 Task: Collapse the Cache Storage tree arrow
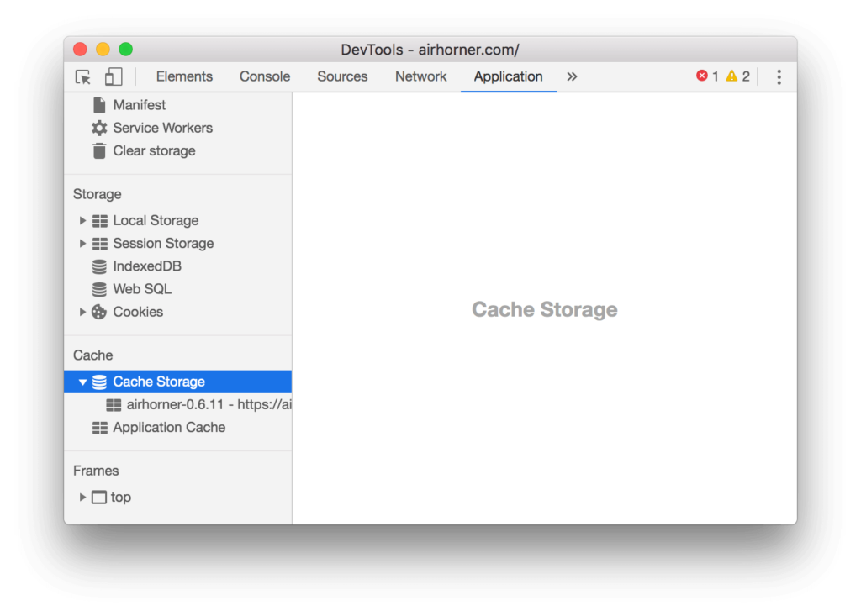pyautogui.click(x=82, y=382)
